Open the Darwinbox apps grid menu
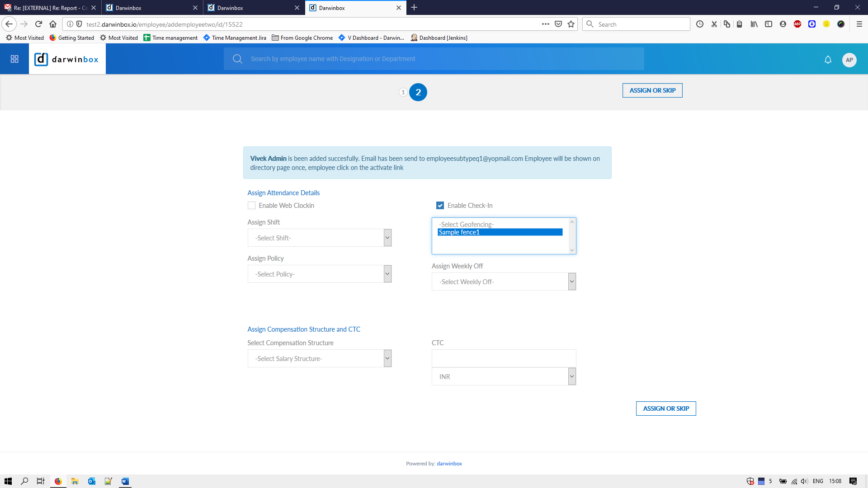868x488 pixels. [14, 59]
